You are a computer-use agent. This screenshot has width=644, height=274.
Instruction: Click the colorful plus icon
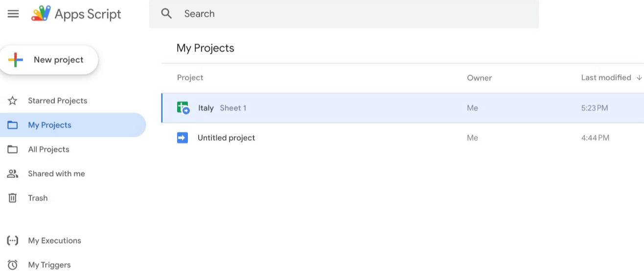tap(16, 60)
